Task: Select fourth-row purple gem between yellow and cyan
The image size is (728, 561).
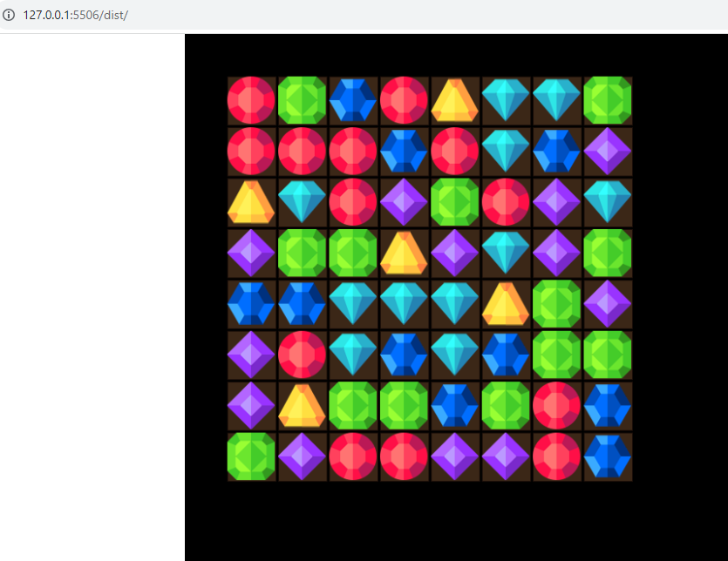Action: (454, 253)
